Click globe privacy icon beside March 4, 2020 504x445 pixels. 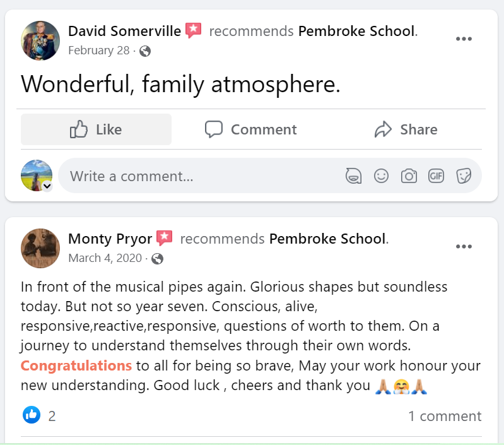158,258
